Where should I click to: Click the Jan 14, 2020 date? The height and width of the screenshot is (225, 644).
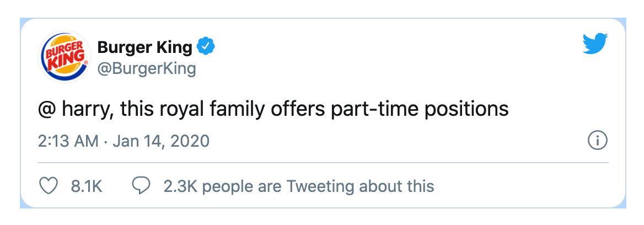(162, 141)
